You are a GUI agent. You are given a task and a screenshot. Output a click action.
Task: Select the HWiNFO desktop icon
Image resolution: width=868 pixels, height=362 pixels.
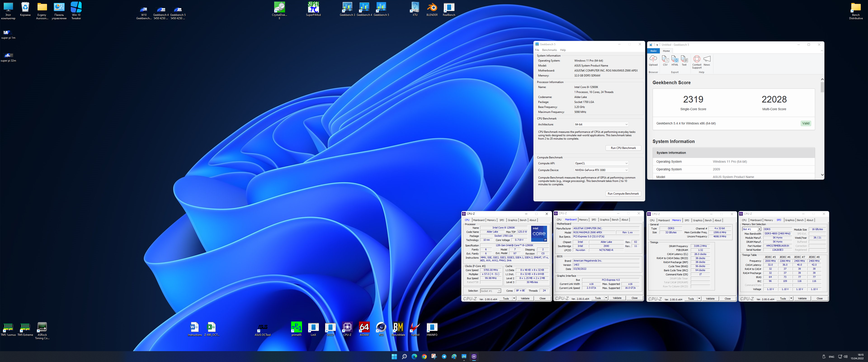click(432, 329)
